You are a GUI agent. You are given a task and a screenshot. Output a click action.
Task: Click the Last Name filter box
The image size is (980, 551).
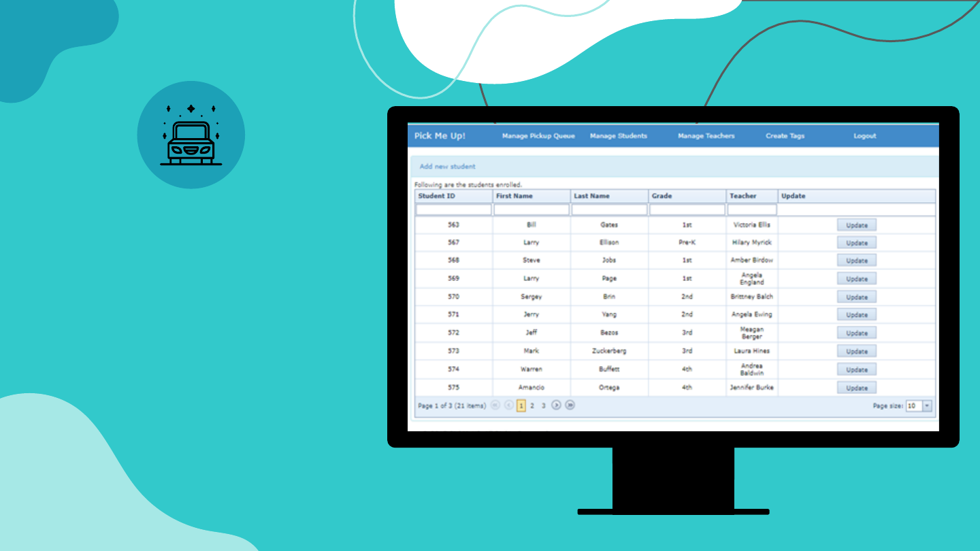[x=609, y=210]
